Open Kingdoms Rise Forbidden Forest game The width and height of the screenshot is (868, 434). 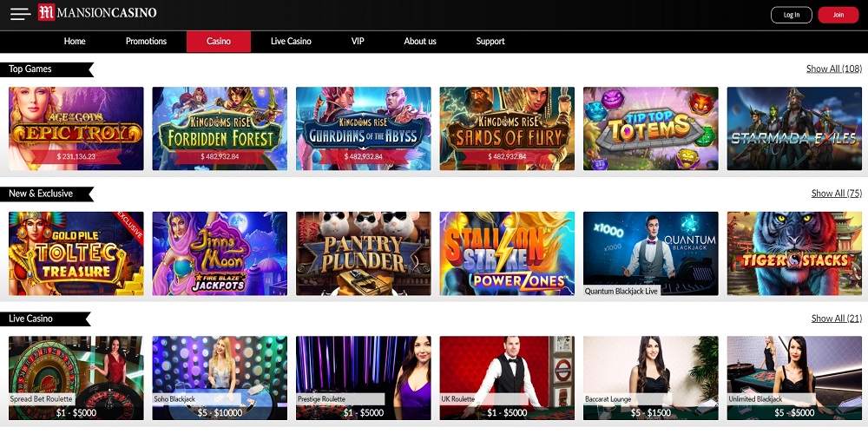point(220,128)
